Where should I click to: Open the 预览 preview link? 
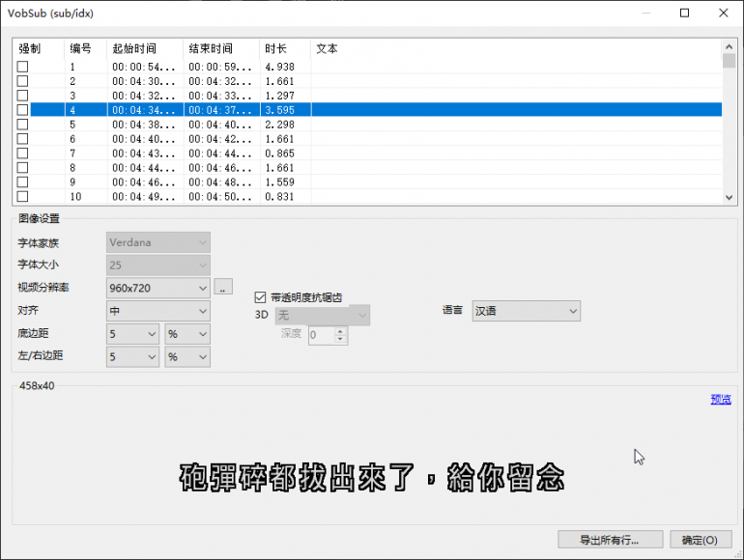coord(721,400)
